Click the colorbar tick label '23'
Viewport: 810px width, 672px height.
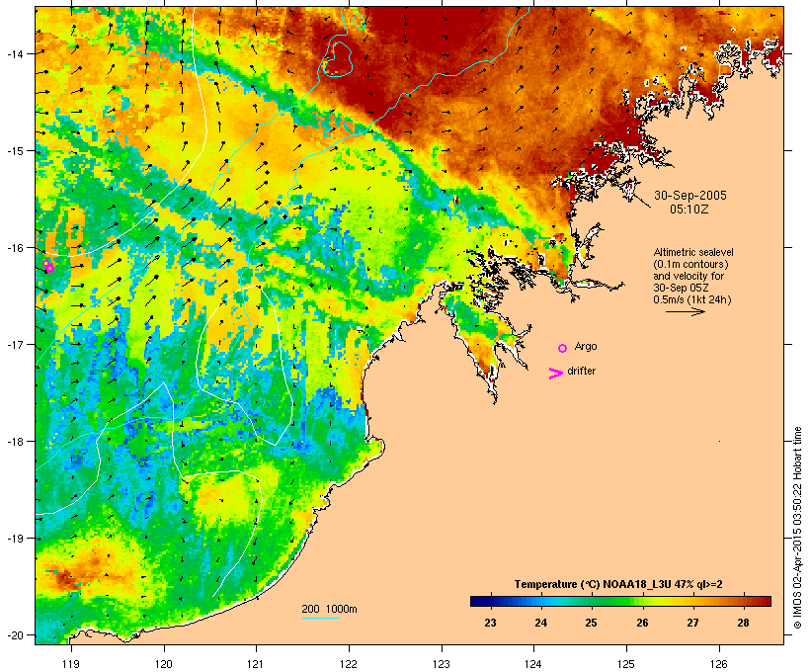click(x=490, y=623)
